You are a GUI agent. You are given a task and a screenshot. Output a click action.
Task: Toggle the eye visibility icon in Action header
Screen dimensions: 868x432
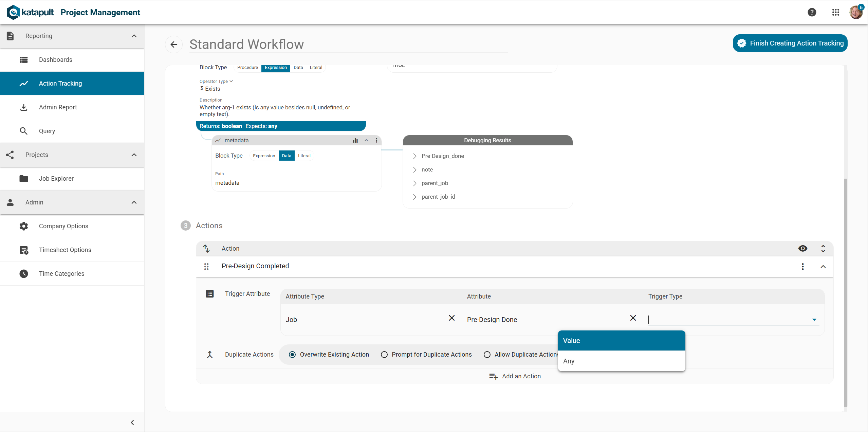pyautogui.click(x=802, y=249)
